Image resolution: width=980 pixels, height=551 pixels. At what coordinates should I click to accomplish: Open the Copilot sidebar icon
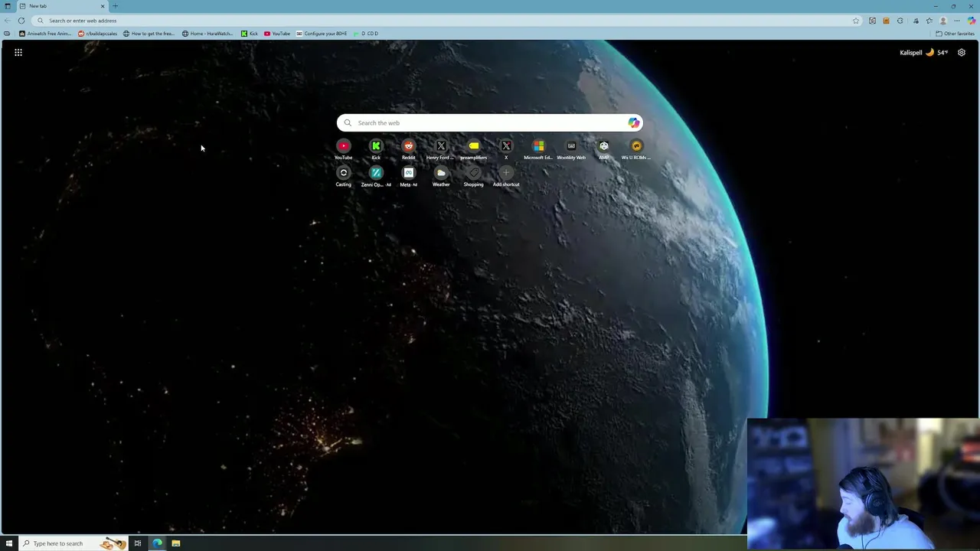coord(972,21)
